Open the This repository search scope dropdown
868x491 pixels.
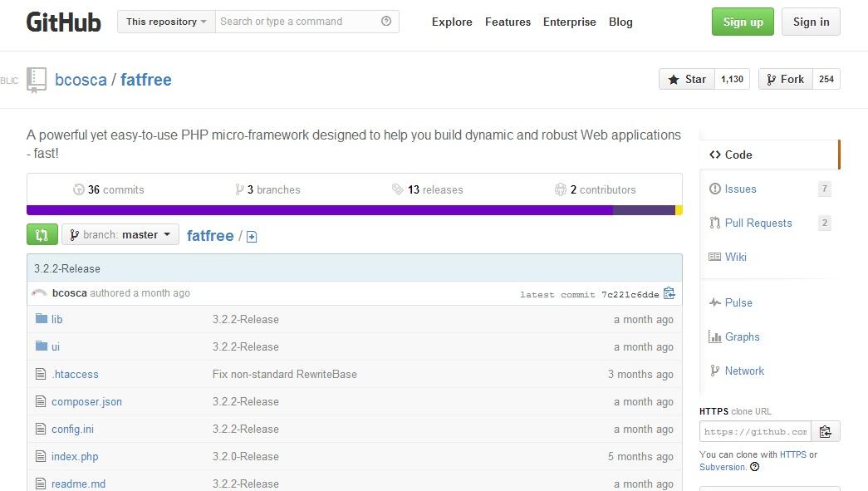click(166, 22)
